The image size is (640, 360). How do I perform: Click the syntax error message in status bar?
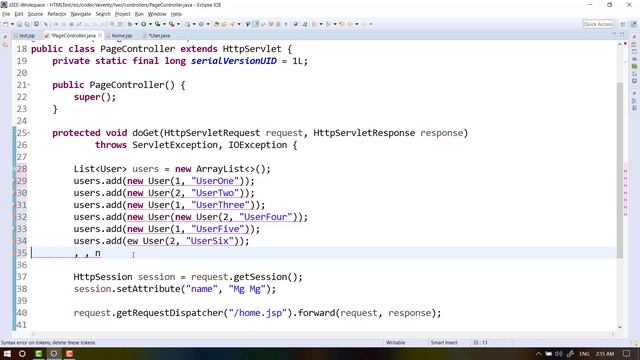click(x=48, y=342)
